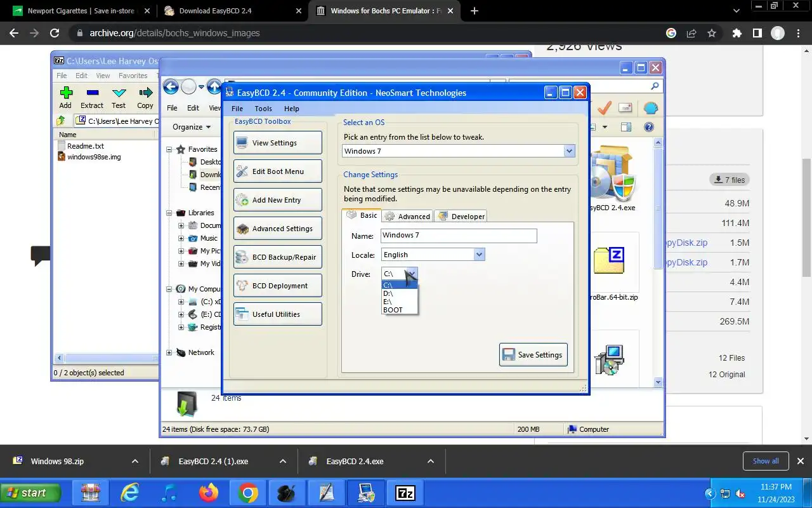Expand Network node in Explorer
Viewport: 812px width, 508px height.
[x=169, y=352]
